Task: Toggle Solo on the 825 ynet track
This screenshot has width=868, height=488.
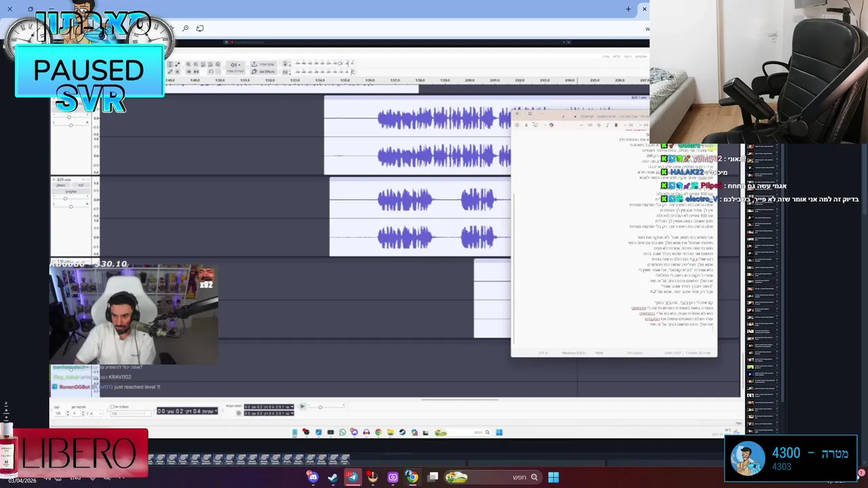Action: pos(81,185)
